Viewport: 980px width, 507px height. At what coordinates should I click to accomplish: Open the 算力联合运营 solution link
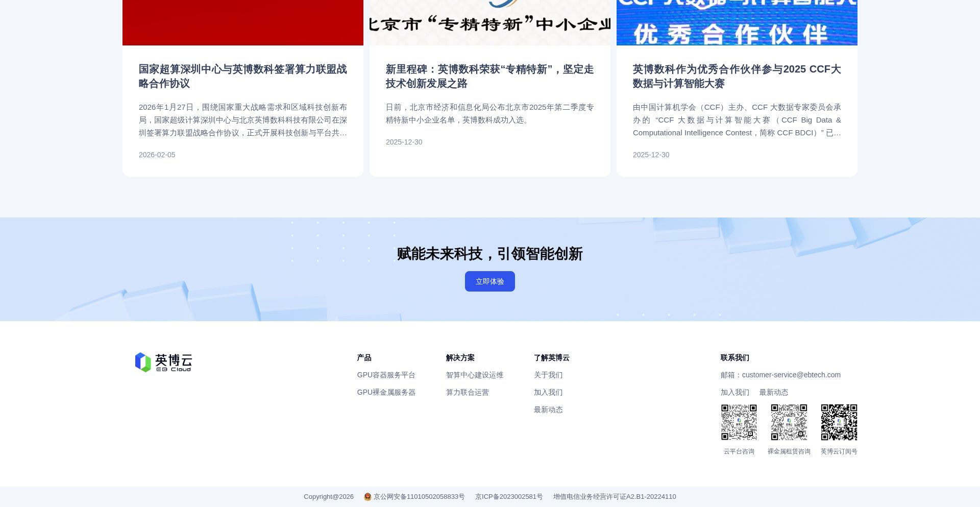(467, 392)
